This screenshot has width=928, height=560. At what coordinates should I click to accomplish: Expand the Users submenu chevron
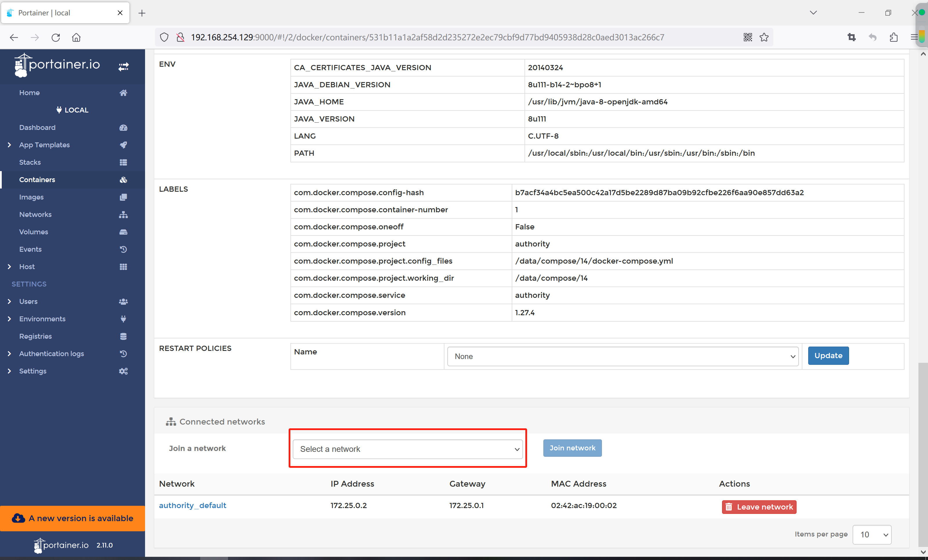[9, 301]
